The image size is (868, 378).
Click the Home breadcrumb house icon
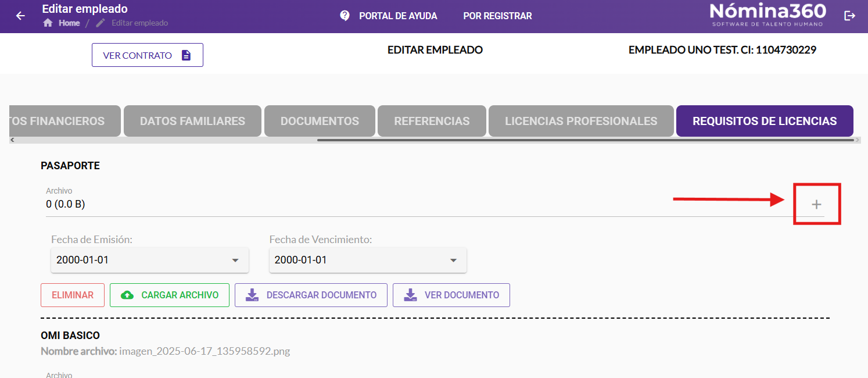pos(48,23)
